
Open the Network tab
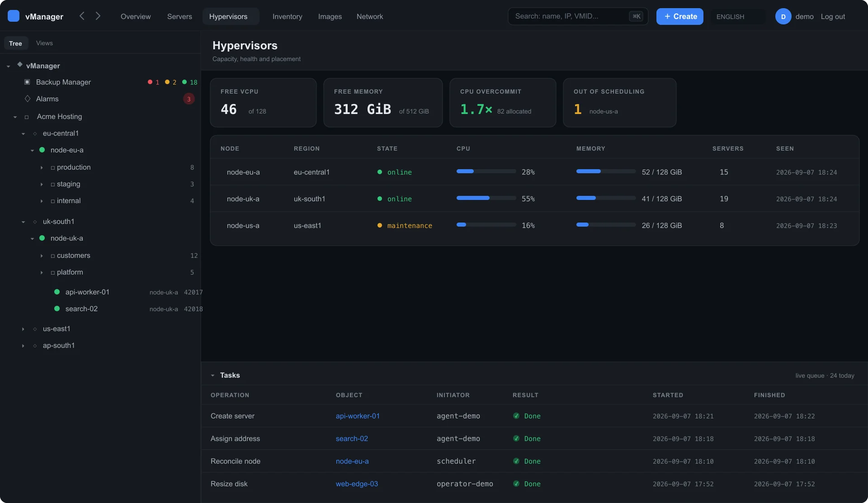tap(370, 16)
